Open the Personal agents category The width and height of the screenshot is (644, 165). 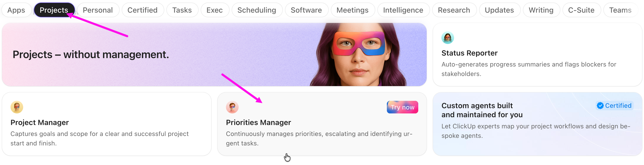tap(98, 10)
